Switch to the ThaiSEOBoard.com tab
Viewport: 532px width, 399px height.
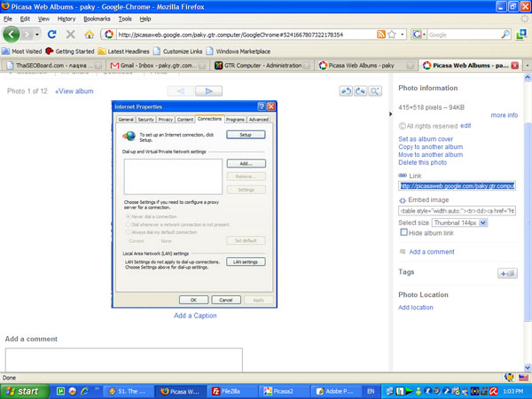click(x=52, y=65)
